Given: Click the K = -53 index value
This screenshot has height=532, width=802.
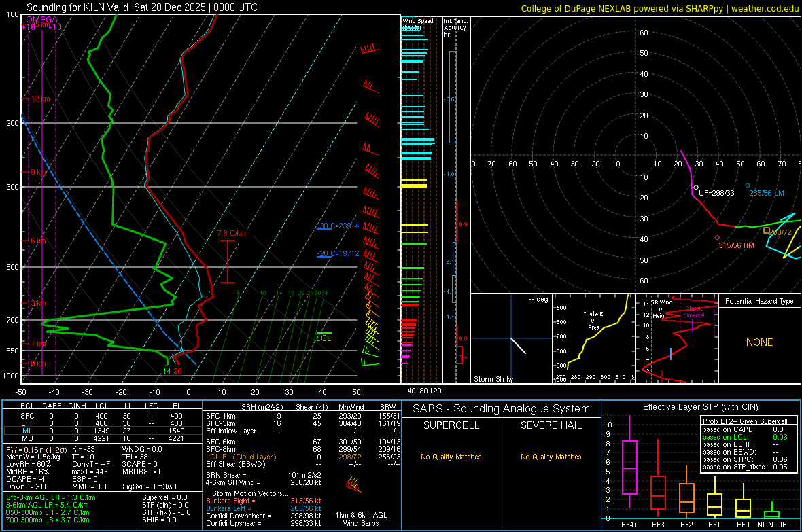Looking at the screenshot, I should click(x=84, y=449).
